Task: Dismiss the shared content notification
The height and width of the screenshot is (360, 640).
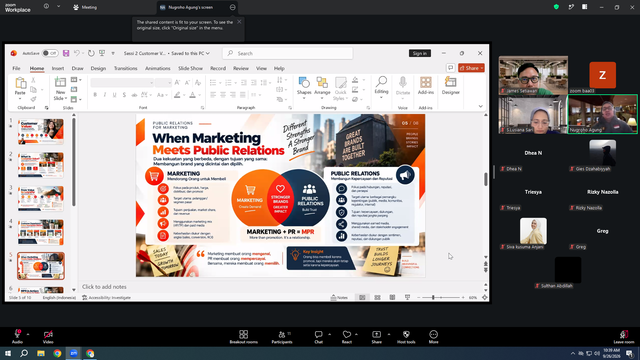Action: coord(239,22)
